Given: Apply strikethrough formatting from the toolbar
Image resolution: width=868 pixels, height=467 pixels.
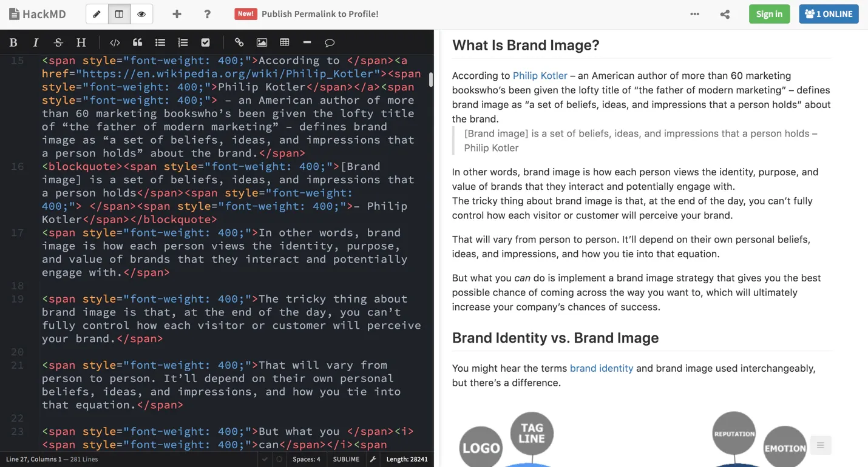Looking at the screenshot, I should (x=58, y=42).
